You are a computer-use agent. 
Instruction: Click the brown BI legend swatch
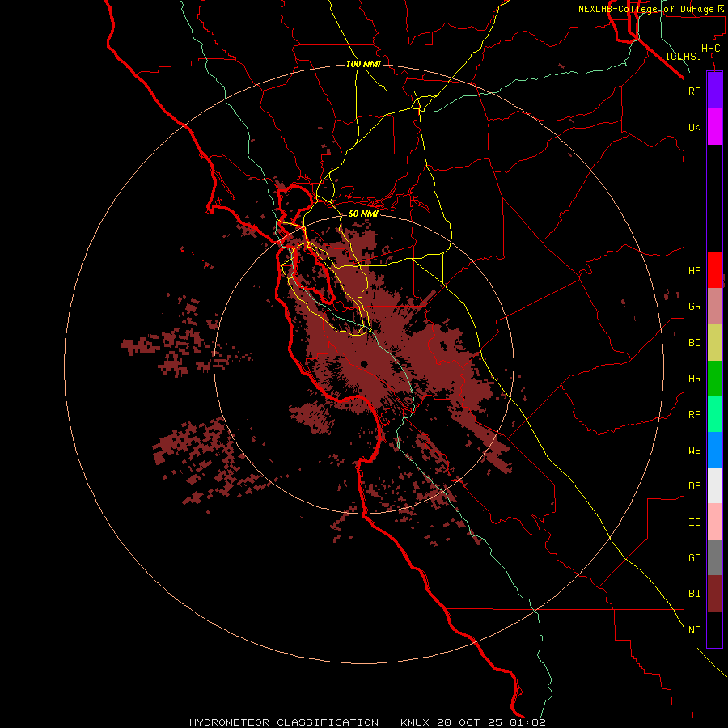714,594
